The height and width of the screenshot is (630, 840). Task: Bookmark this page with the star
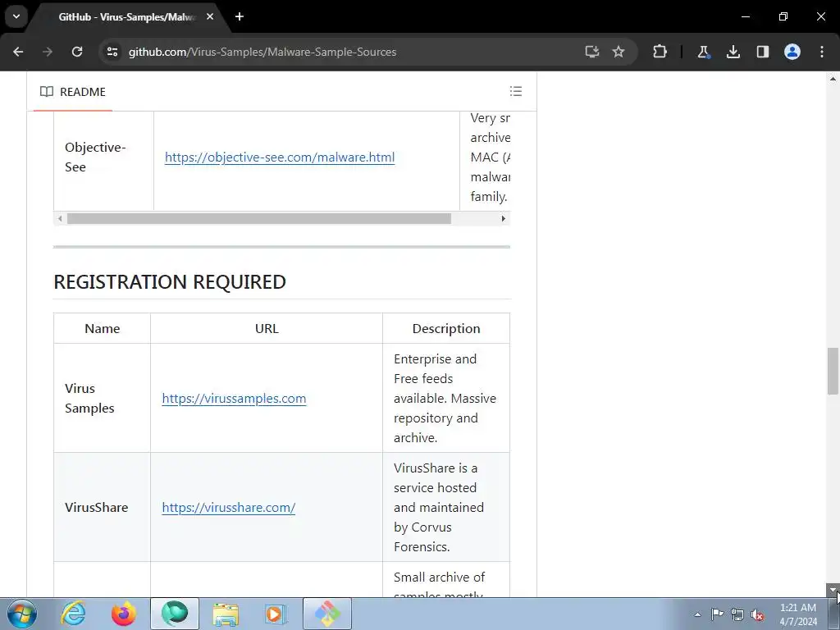coord(619,52)
